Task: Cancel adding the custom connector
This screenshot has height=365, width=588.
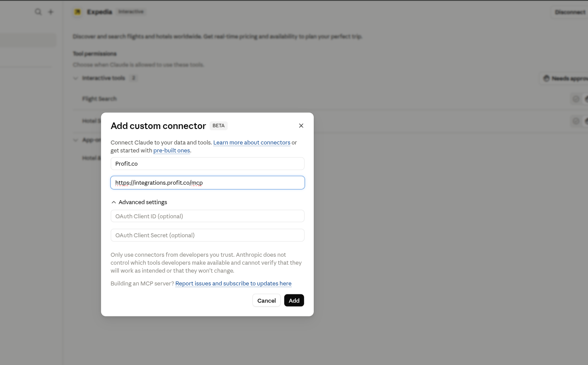Action: pyautogui.click(x=267, y=300)
